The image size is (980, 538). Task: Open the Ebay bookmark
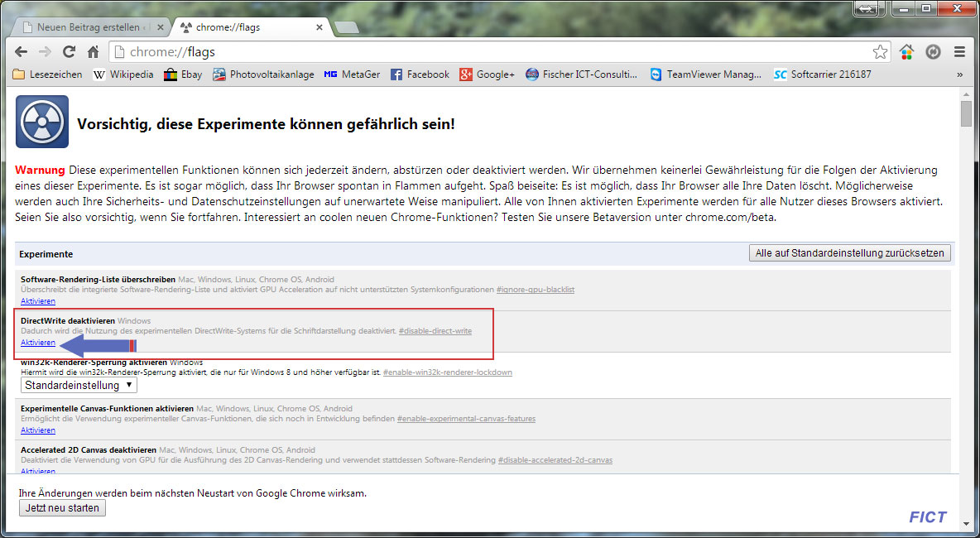[183, 74]
